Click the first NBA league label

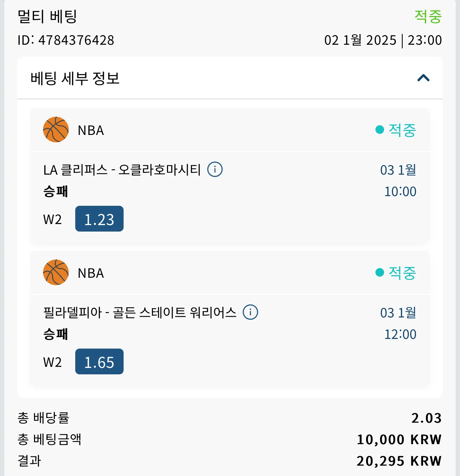click(x=91, y=130)
